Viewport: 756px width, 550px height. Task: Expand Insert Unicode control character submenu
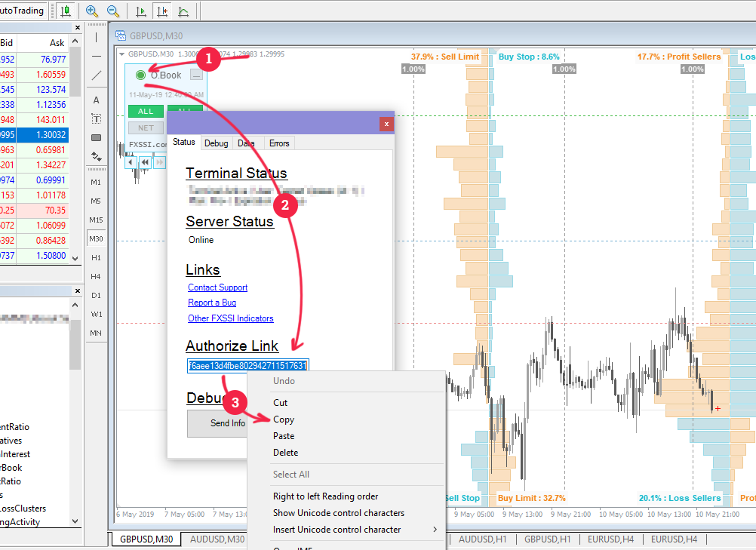[x=355, y=530]
